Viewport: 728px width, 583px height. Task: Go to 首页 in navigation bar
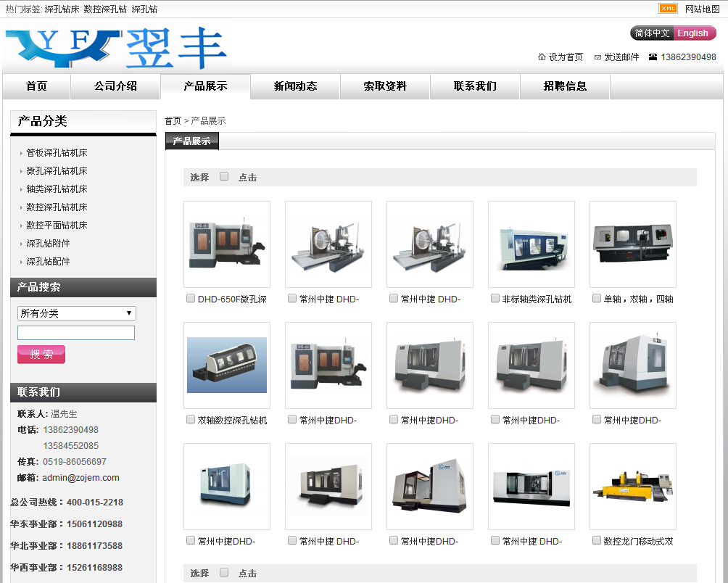(x=36, y=86)
